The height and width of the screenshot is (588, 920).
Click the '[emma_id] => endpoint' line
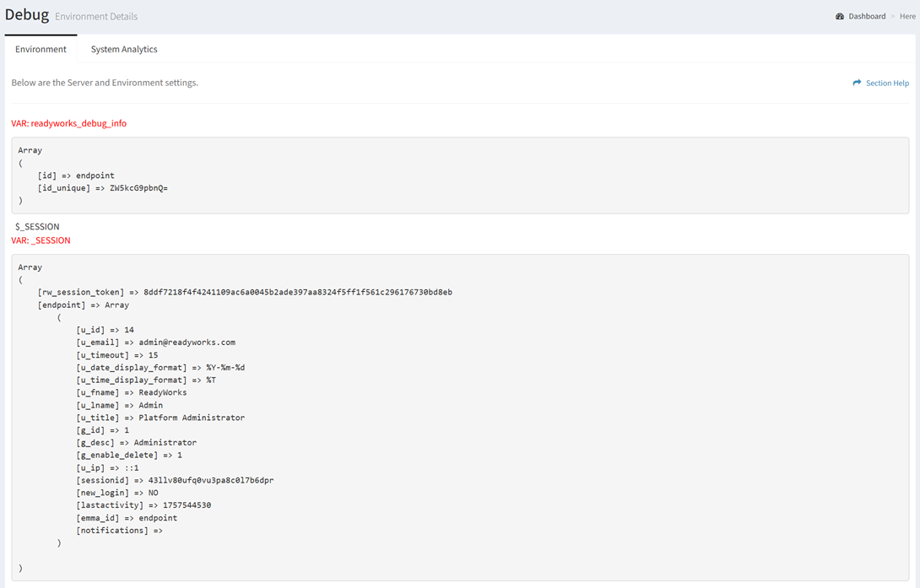click(127, 518)
